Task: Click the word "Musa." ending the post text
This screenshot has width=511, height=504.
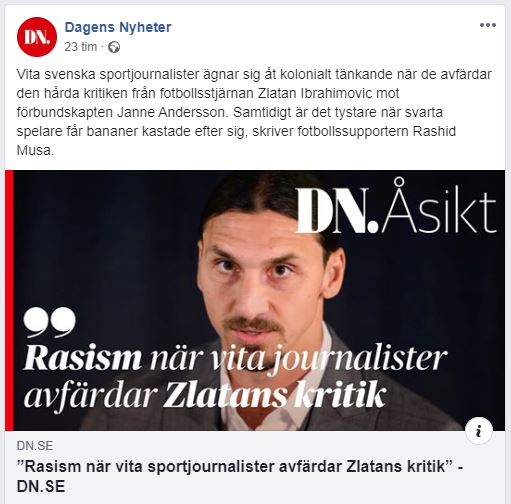Action: [x=35, y=151]
